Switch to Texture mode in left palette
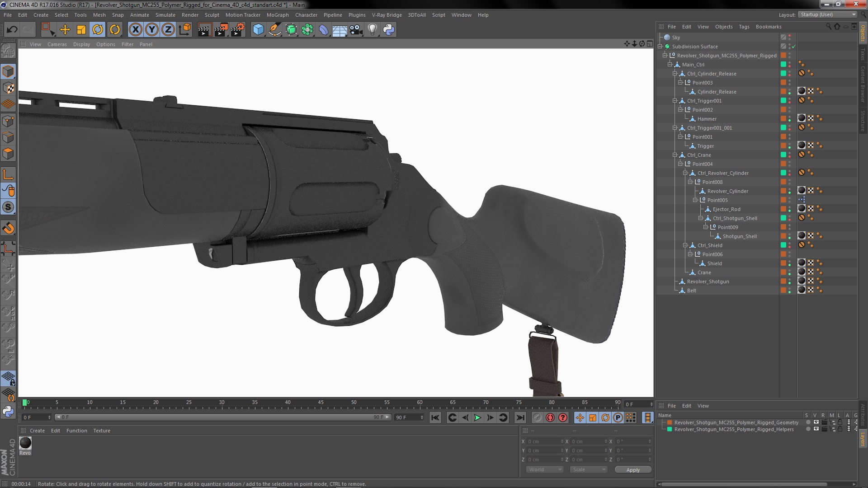This screenshot has height=488, width=868. (x=8, y=88)
